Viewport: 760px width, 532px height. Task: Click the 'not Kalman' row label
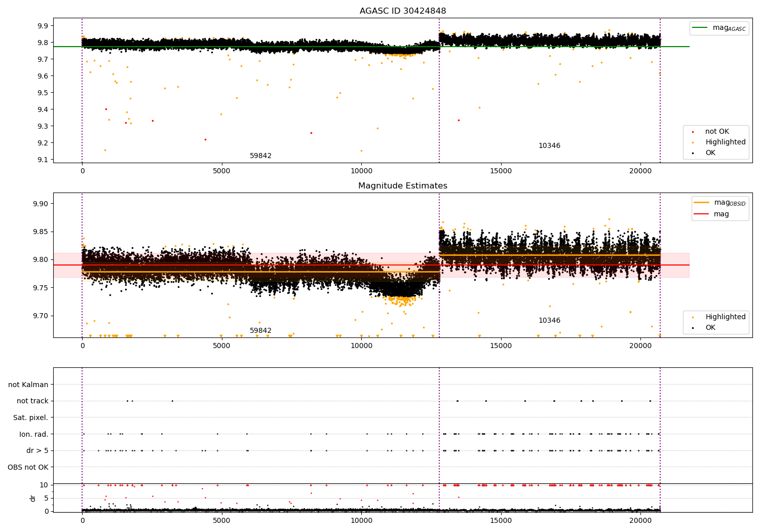tap(28, 385)
